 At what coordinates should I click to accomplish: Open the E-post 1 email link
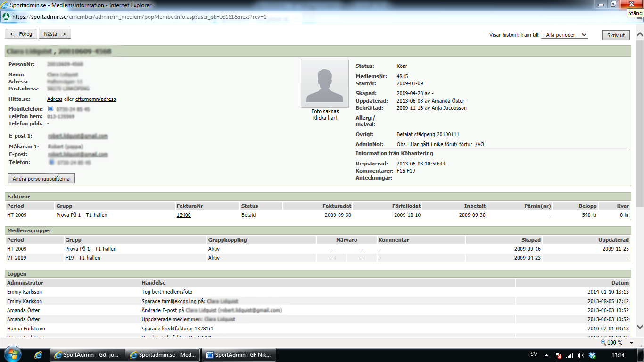coord(78,136)
